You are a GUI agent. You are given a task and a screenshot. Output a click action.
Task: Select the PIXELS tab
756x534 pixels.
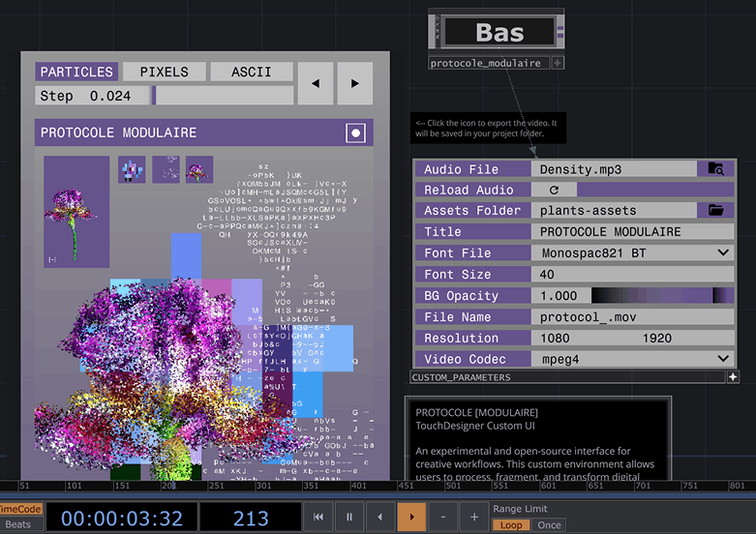164,72
